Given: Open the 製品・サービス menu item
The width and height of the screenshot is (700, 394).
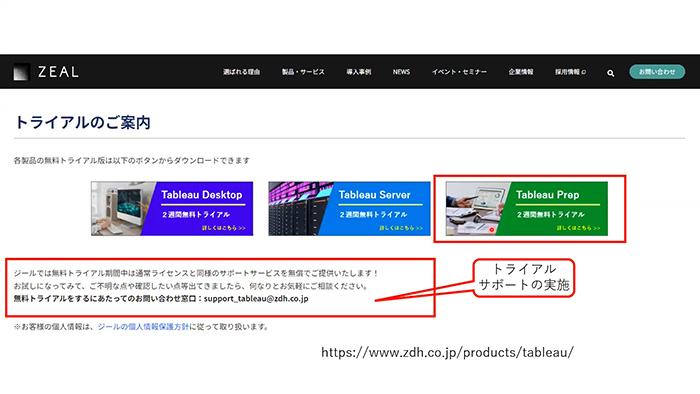Looking at the screenshot, I should [303, 72].
